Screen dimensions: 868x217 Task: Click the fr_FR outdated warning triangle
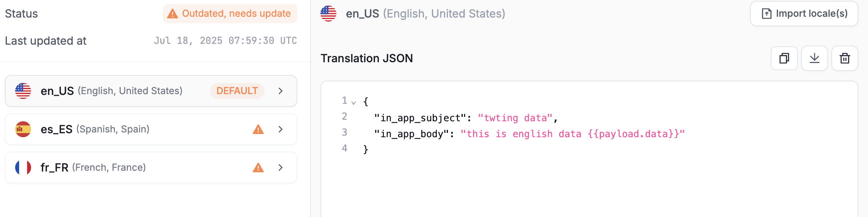(258, 168)
